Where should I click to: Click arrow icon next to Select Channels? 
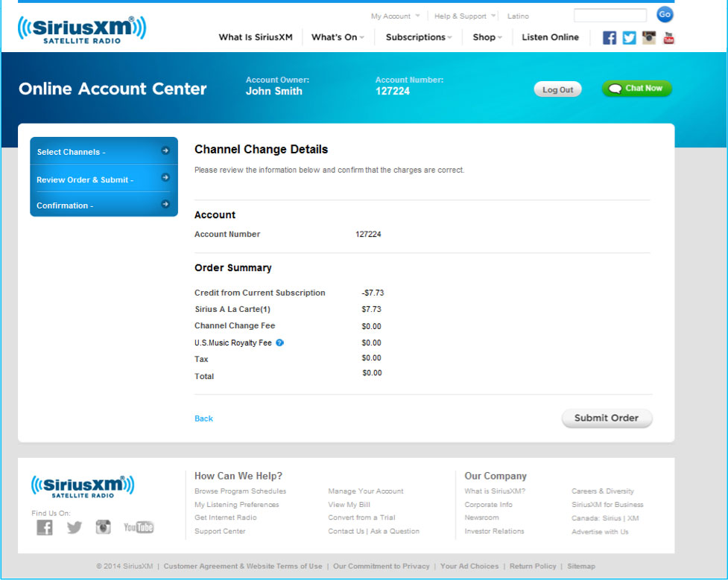point(165,150)
